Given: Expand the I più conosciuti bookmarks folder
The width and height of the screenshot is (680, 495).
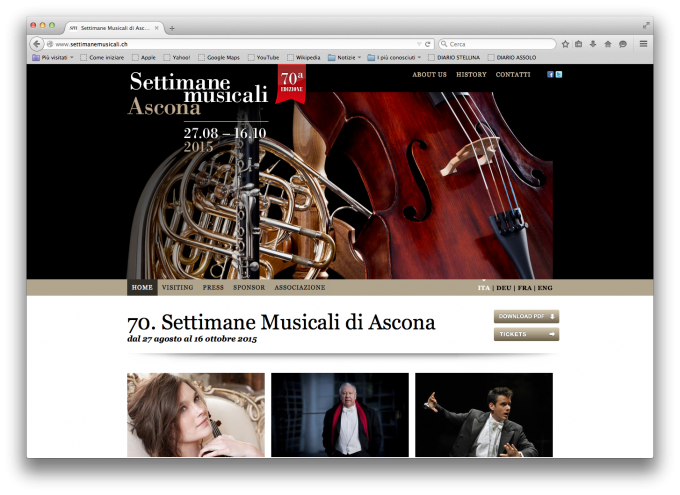Looking at the screenshot, I should pos(394,57).
